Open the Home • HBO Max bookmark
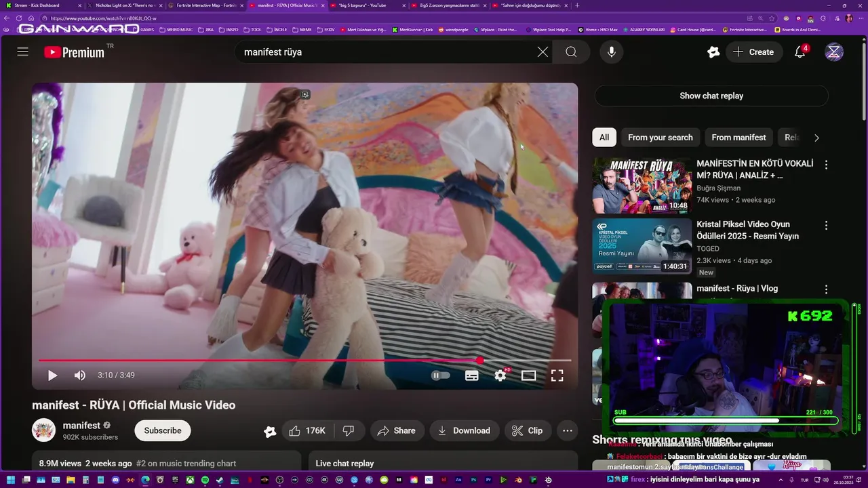Image resolution: width=868 pixels, height=488 pixels. [x=597, y=30]
